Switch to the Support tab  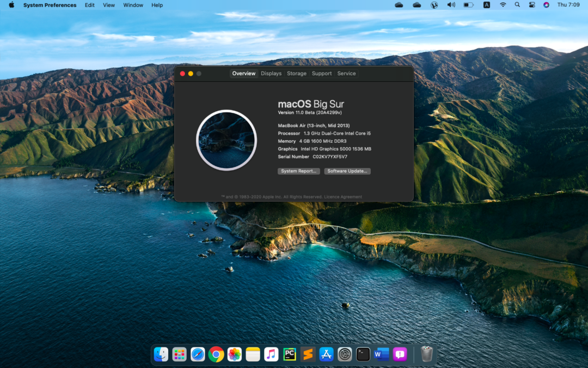[322, 73]
